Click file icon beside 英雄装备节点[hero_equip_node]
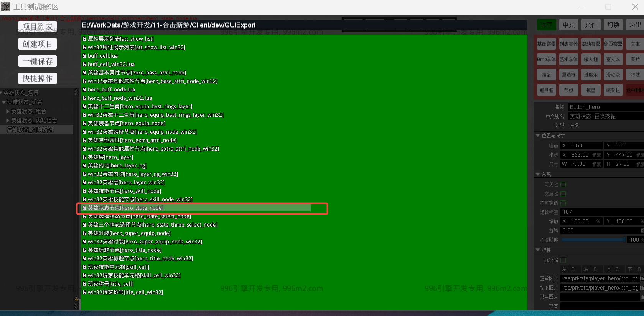The height and width of the screenshot is (316, 644). (x=84, y=124)
